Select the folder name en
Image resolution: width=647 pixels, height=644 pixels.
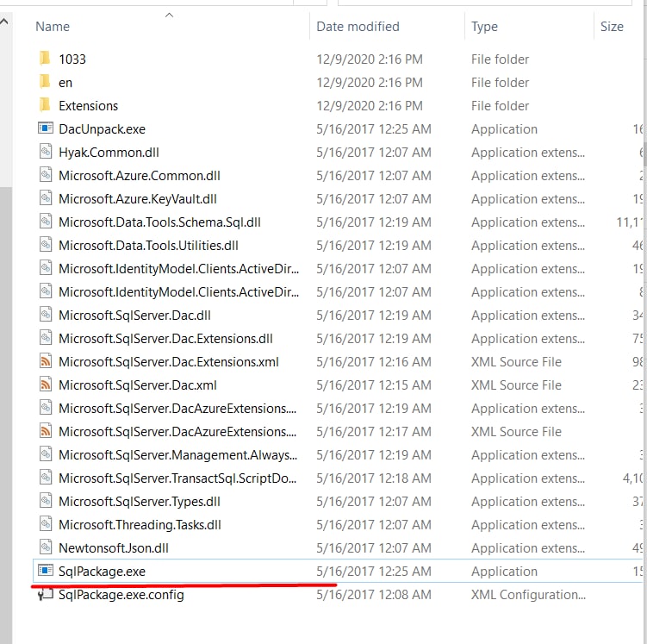tap(65, 83)
